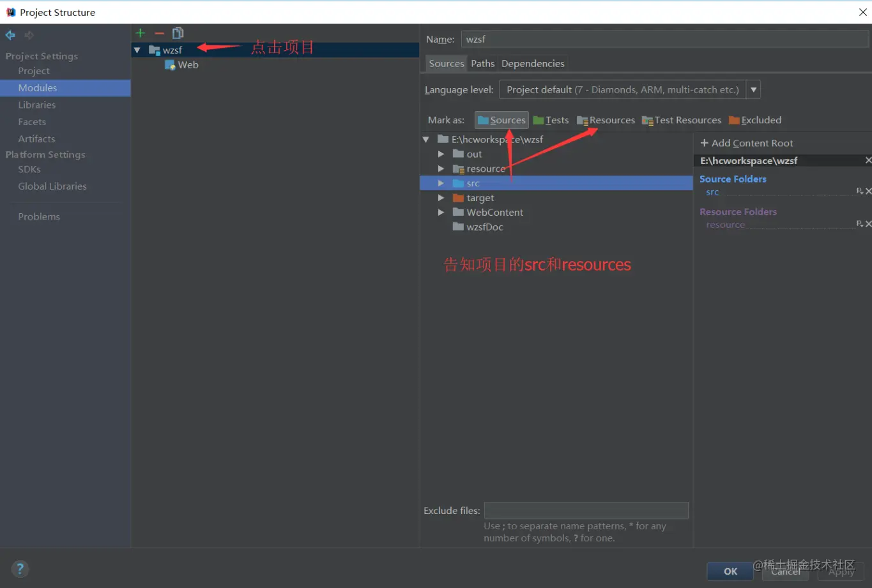The image size is (872, 588).
Task: Confirm with the OK button
Action: 730,571
